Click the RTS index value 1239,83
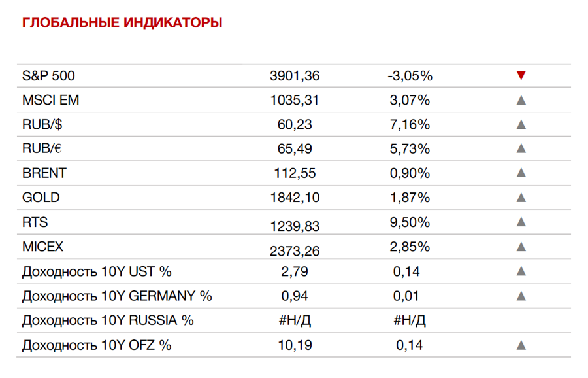588x378 pixels. click(295, 226)
